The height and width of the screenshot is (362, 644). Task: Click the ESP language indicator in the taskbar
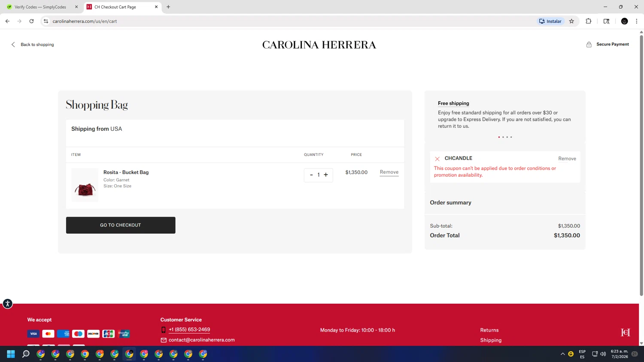tap(582, 354)
